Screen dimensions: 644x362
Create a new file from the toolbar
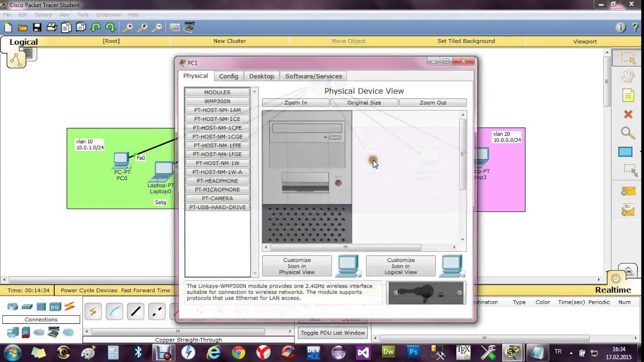click(8, 28)
